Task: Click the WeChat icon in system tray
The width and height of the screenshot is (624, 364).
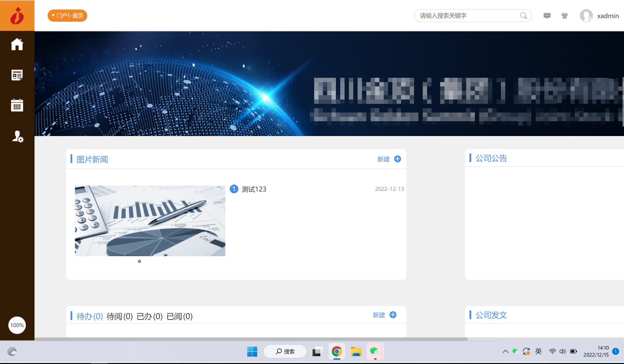Action: coord(515,351)
